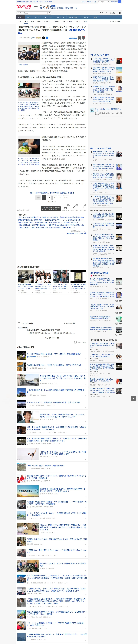Open the group staff photo at the article top
The width and height of the screenshot is (138, 644).
(x=29, y=52)
